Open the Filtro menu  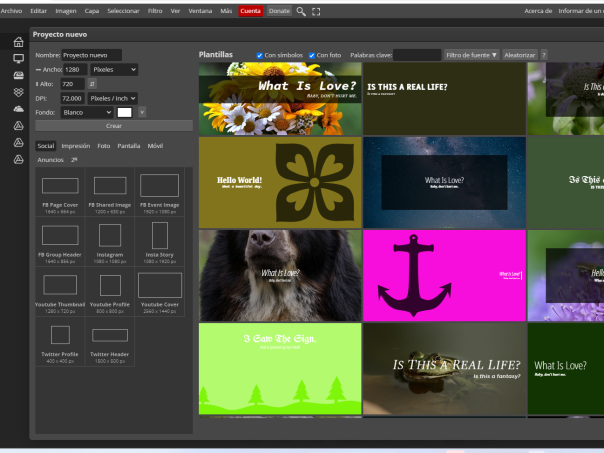155,11
